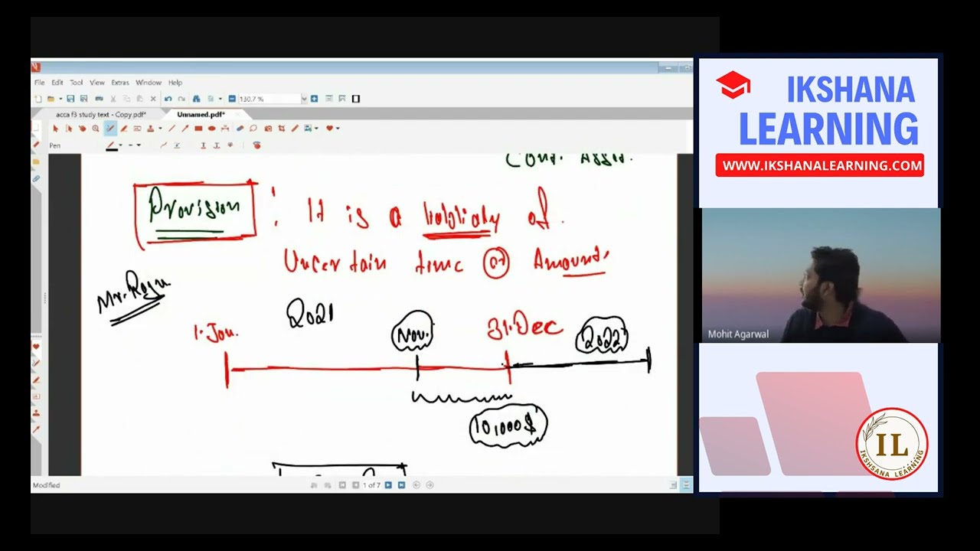Go to previous page in status bar
The height and width of the screenshot is (551, 980).
tap(355, 485)
